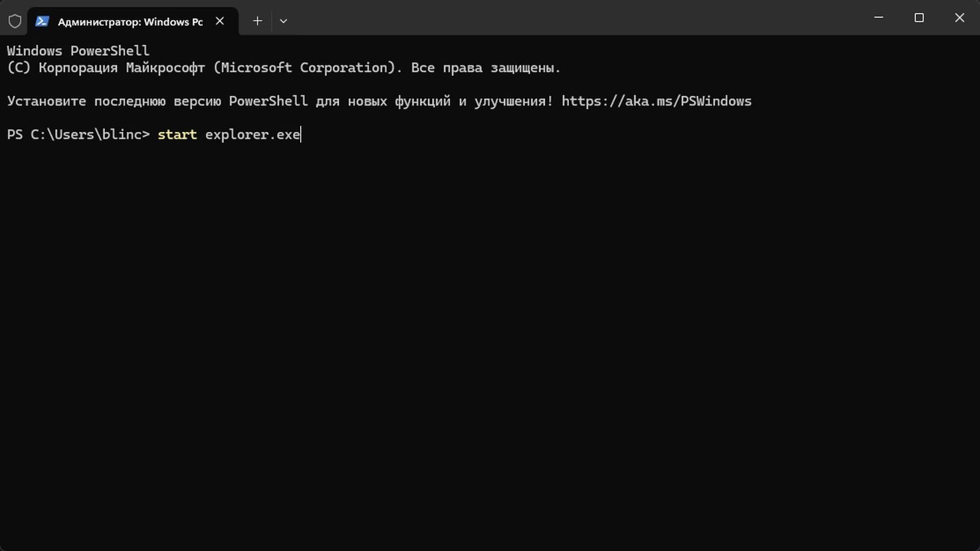Expand the new tab profile dropdown chevron
Viewport: 980px width, 551px height.
click(x=284, y=21)
